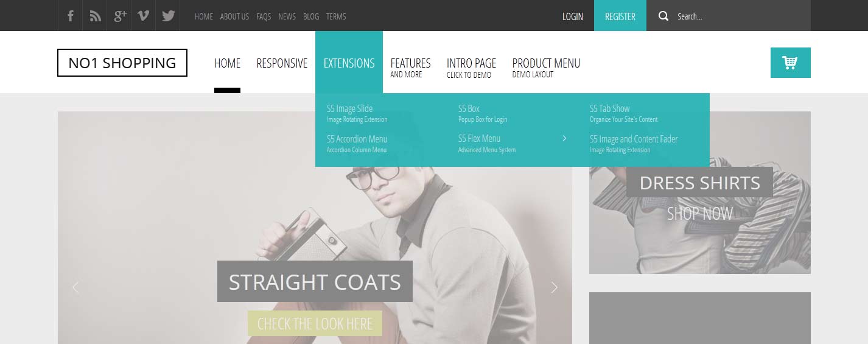
Task: Select S5 Image Slide menu entry
Action: pos(357,113)
